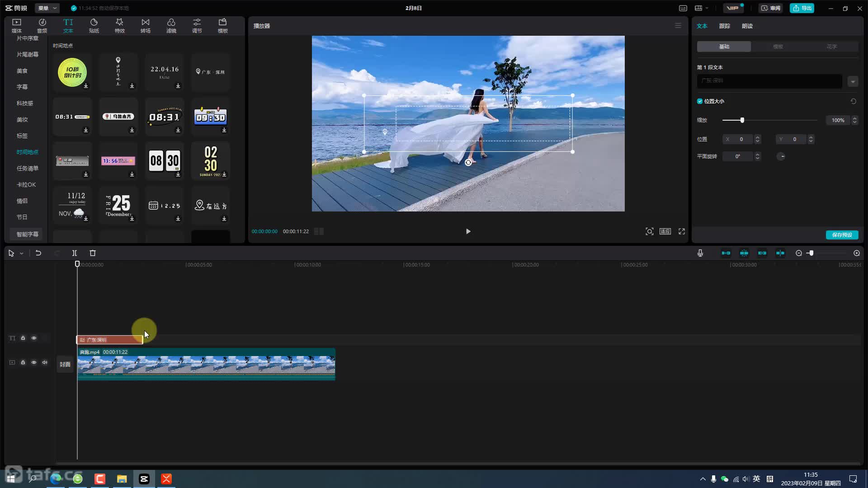Select the 卡拉OK category in sidebar
This screenshot has width=868, height=488.
click(x=26, y=184)
